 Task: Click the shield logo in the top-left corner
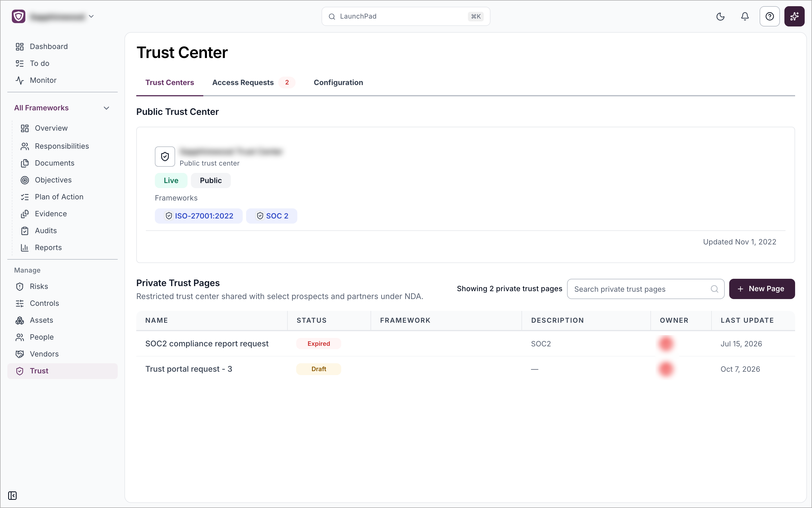(19, 16)
